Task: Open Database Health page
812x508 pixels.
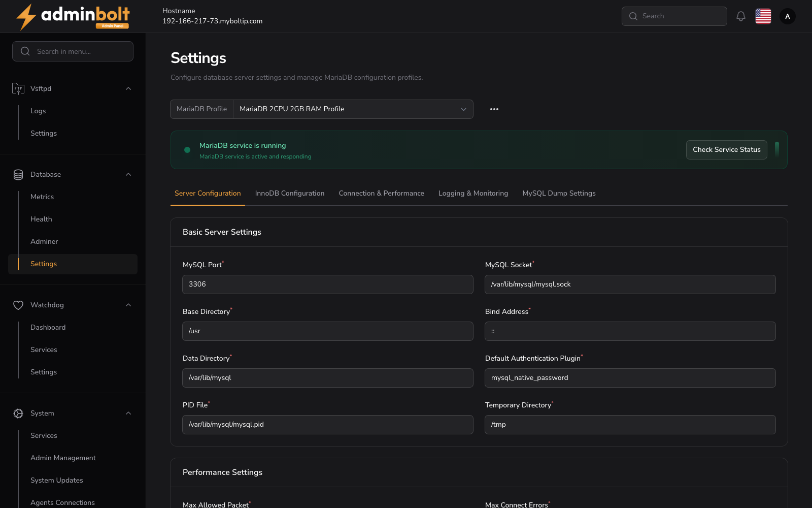Action: click(41, 219)
